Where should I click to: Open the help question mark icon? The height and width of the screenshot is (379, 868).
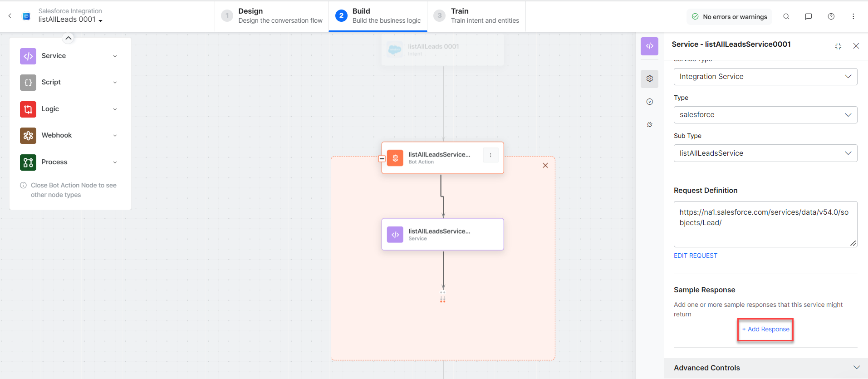831,16
